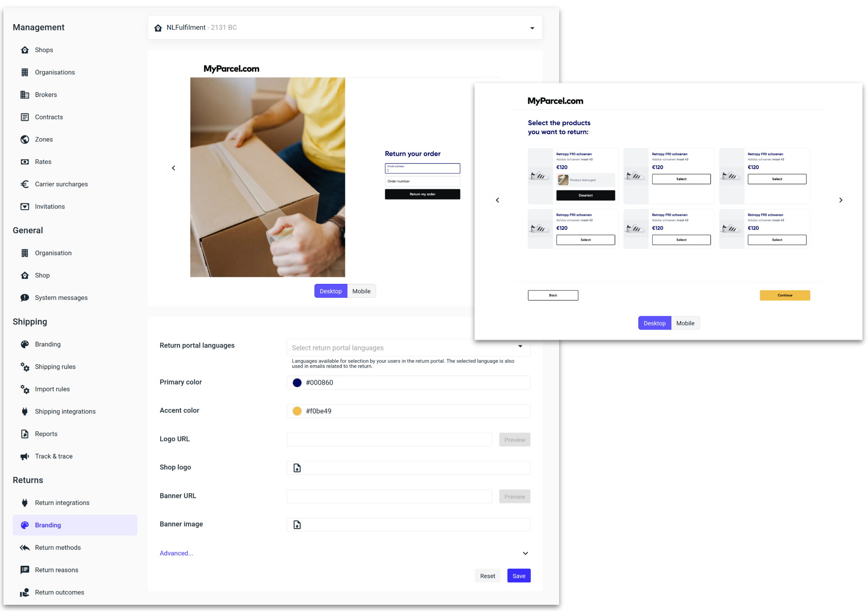Click the Brokers icon in sidebar
The image size is (868, 611).
(x=25, y=95)
